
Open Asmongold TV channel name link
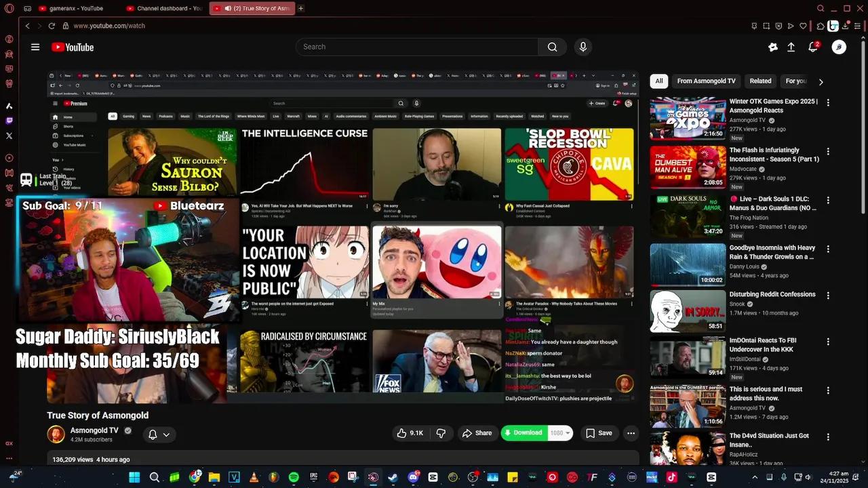click(x=94, y=430)
